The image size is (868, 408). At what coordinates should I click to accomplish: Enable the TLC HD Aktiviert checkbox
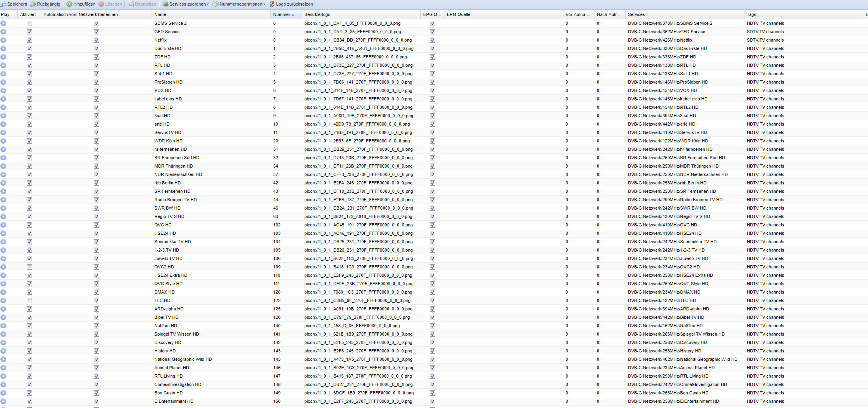(29, 300)
